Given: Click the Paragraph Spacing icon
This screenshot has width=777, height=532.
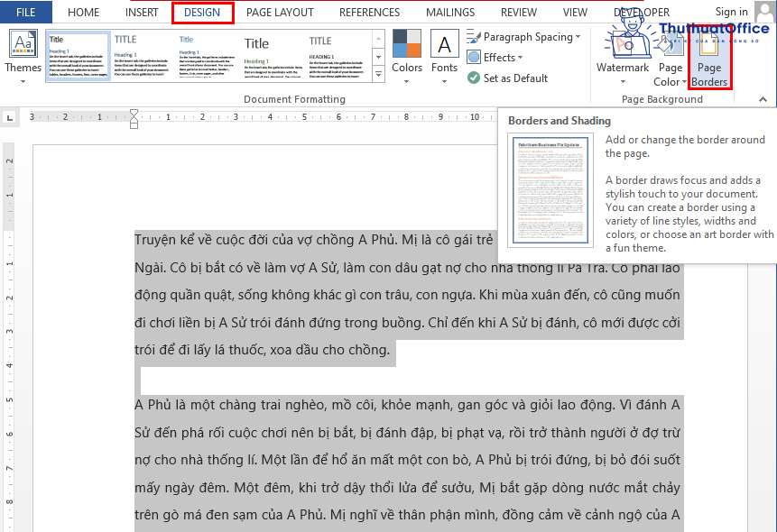Looking at the screenshot, I should (x=473, y=37).
